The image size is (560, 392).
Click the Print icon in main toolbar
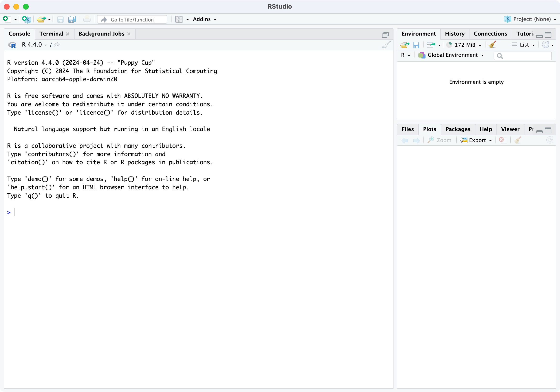coord(87,19)
